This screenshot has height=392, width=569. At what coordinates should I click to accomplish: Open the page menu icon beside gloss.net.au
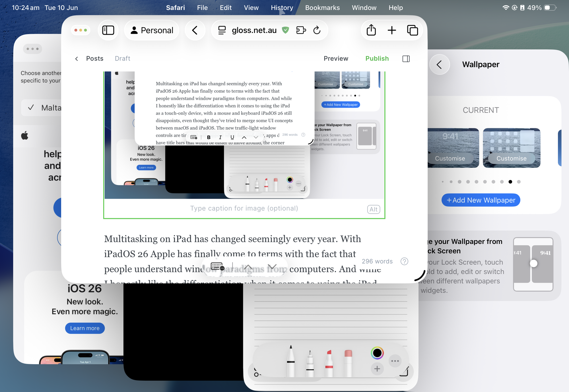[222, 30]
